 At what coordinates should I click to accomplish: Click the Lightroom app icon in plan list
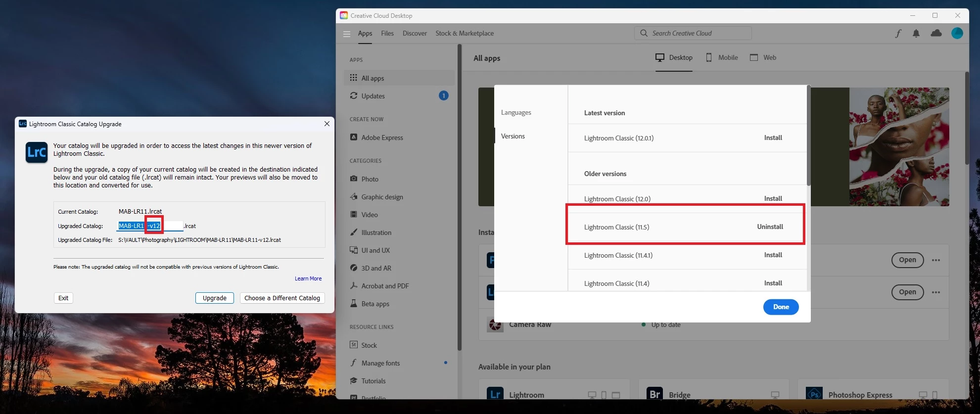[x=495, y=393]
